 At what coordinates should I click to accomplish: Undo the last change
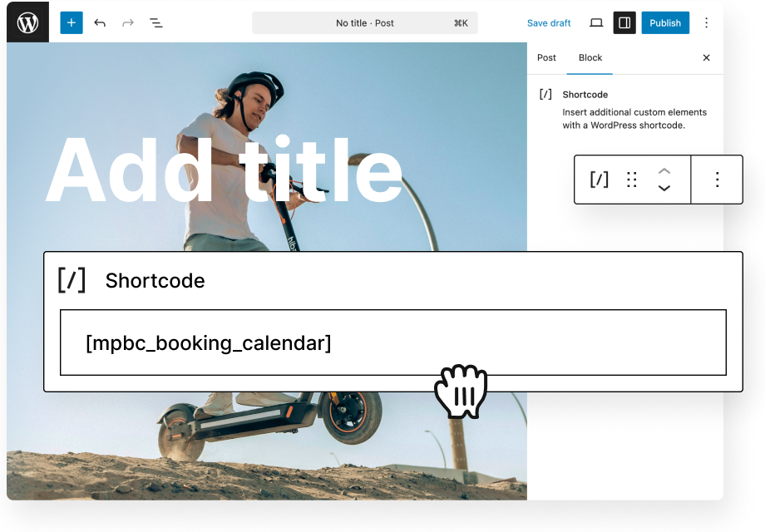(x=100, y=22)
